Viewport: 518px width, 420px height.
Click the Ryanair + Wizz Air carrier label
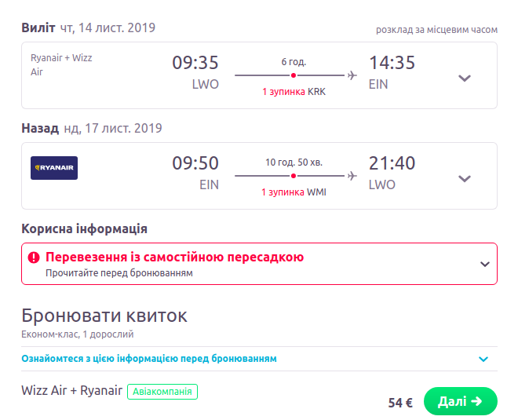pos(61,64)
